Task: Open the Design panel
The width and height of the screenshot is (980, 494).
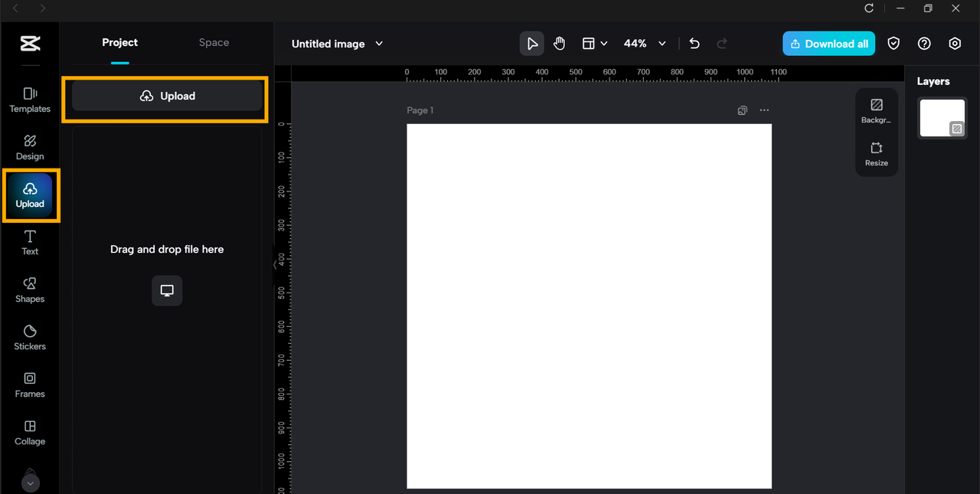Action: coord(30,147)
